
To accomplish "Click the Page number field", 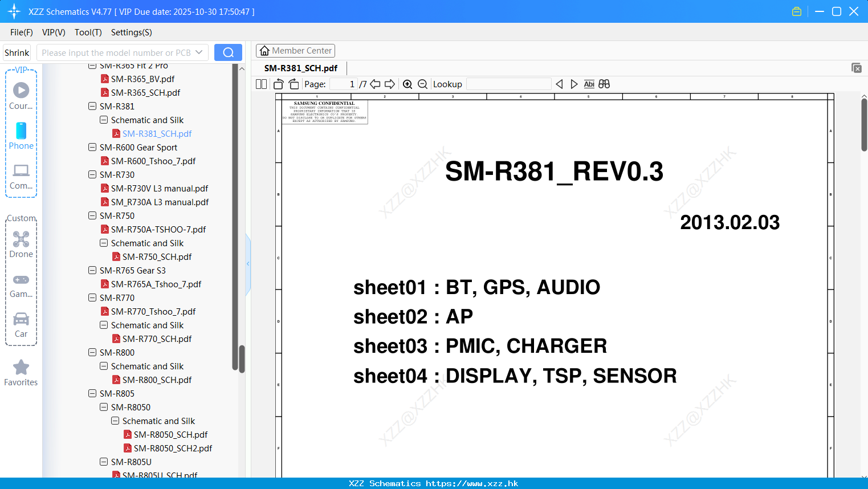I will click(344, 84).
